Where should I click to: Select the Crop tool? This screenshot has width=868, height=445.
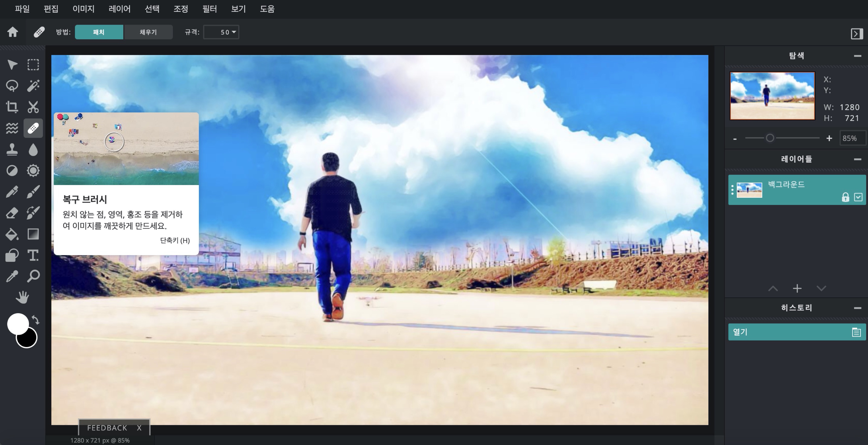12,107
